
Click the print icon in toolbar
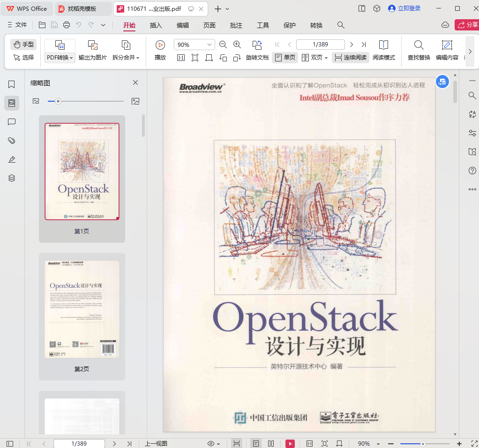(x=67, y=25)
